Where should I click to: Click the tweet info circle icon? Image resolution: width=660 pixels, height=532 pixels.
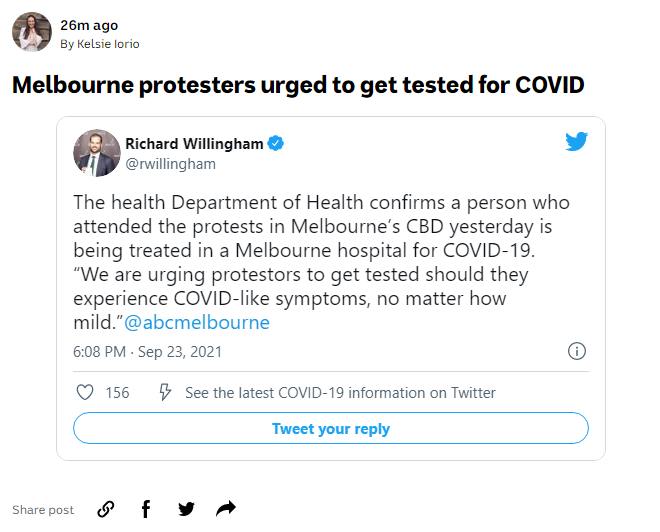coord(576,351)
